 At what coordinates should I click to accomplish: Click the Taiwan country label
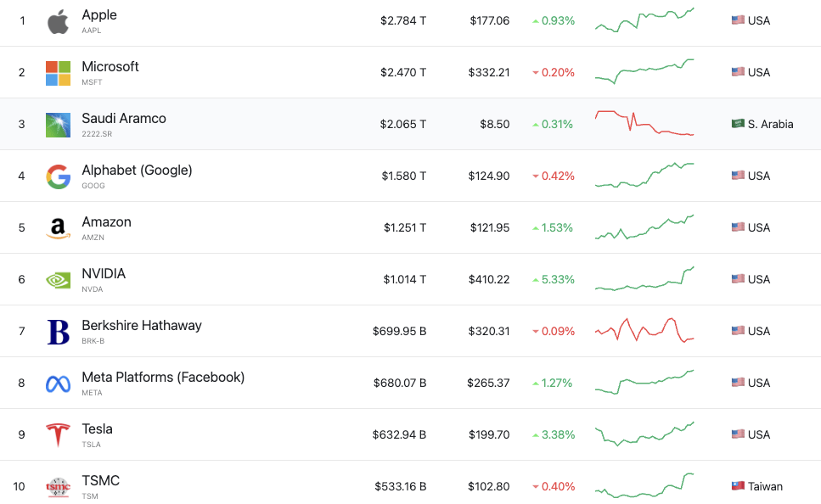click(x=766, y=487)
